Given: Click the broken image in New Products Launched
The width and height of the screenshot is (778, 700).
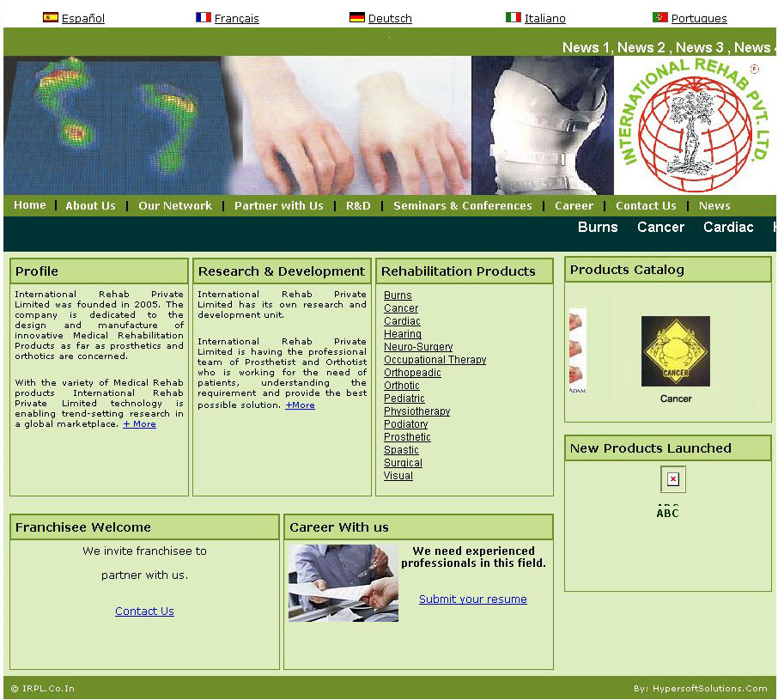Looking at the screenshot, I should click(673, 479).
